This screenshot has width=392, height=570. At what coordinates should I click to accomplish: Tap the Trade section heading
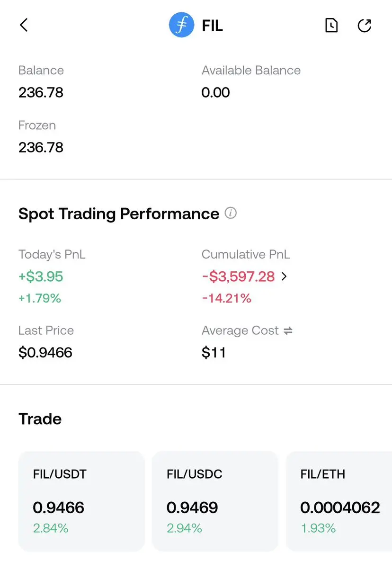pos(40,419)
